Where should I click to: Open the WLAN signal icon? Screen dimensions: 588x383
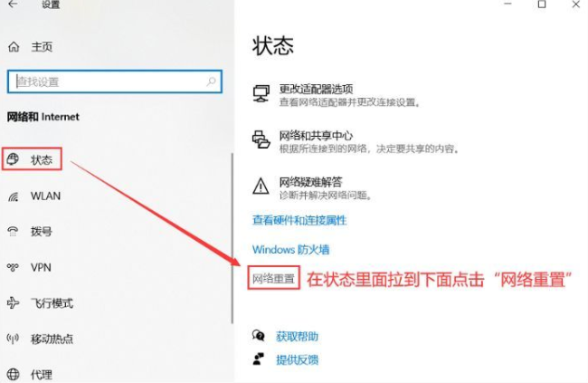click(14, 196)
